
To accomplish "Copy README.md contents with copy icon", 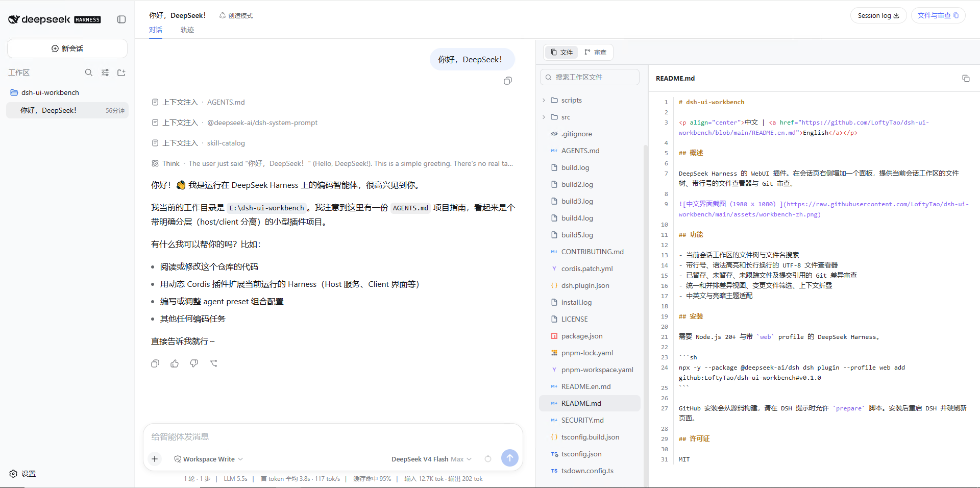I will (x=966, y=78).
